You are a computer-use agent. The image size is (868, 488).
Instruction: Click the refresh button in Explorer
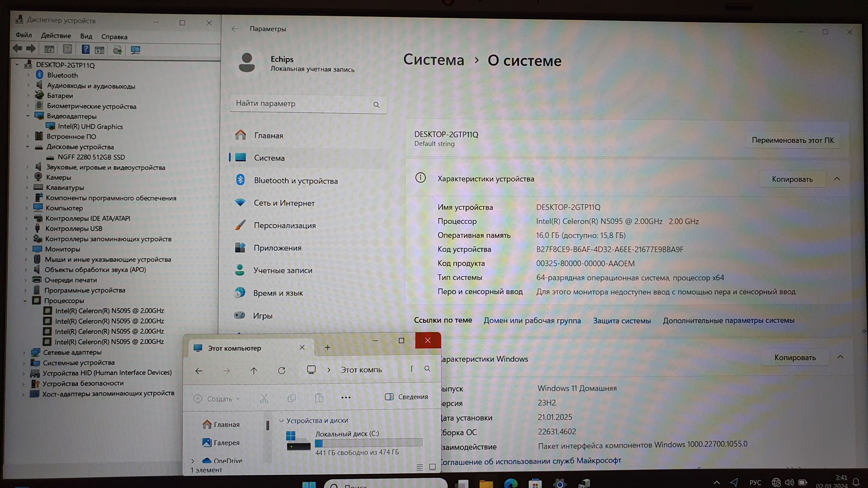click(281, 371)
